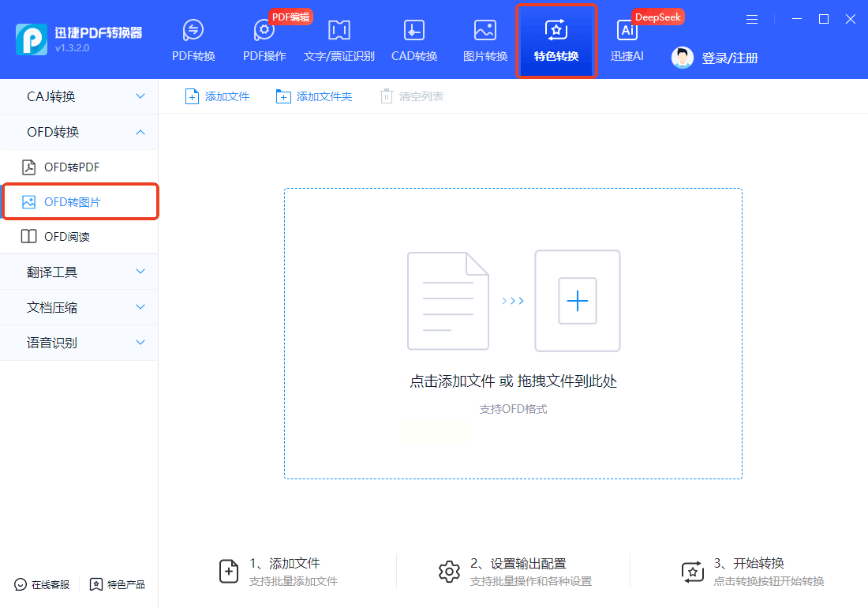
Task: Click 添加文件夹 button
Action: (313, 96)
